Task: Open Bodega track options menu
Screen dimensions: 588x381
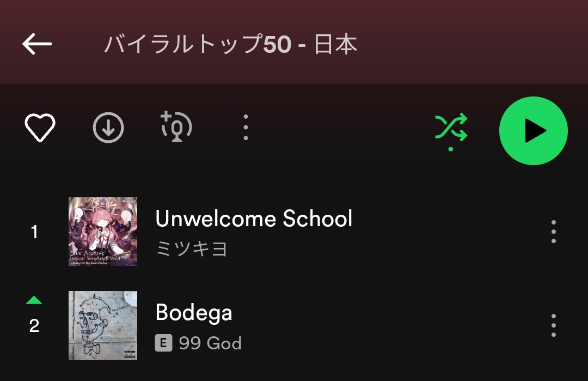Action: pos(554,325)
